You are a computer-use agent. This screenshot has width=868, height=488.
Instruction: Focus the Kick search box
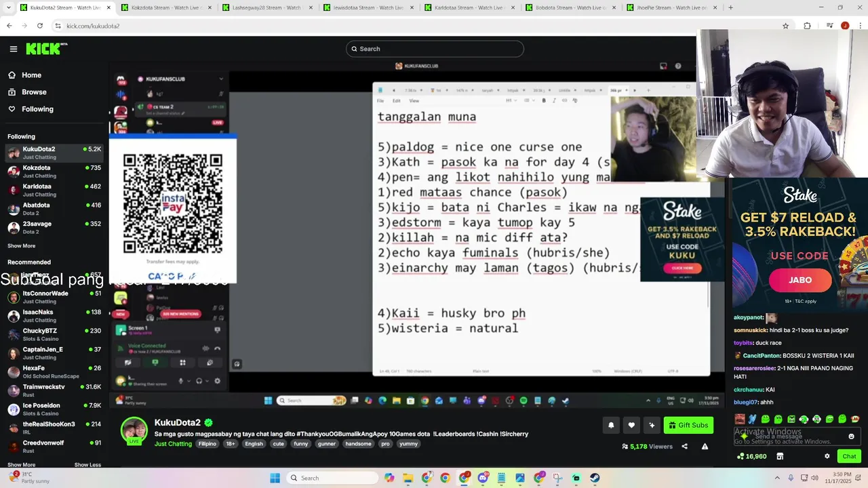click(x=435, y=49)
